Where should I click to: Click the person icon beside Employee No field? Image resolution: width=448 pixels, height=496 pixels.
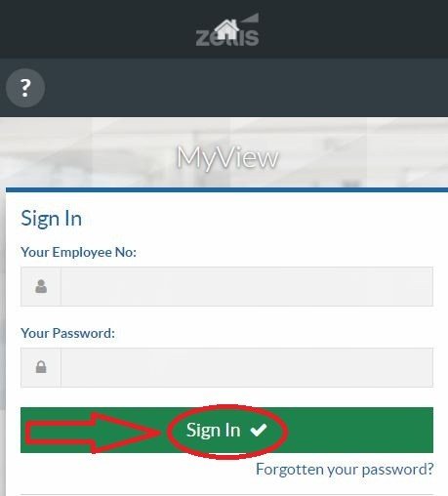coord(41,286)
